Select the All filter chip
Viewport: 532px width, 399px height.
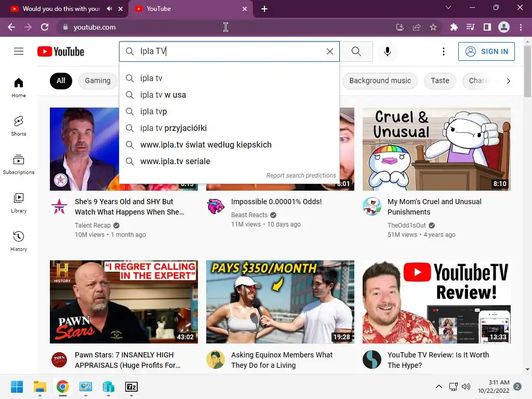[x=61, y=81]
